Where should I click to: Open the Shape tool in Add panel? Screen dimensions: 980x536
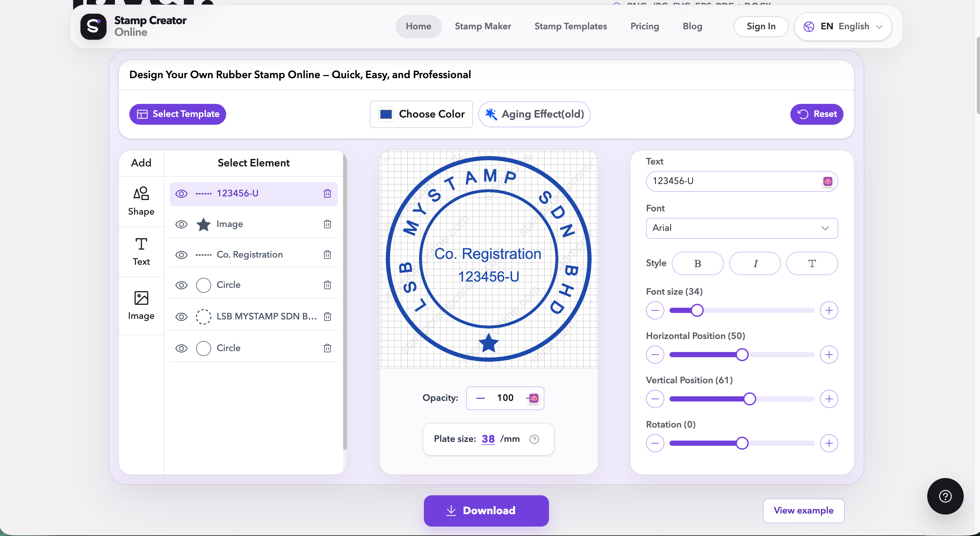(x=141, y=201)
